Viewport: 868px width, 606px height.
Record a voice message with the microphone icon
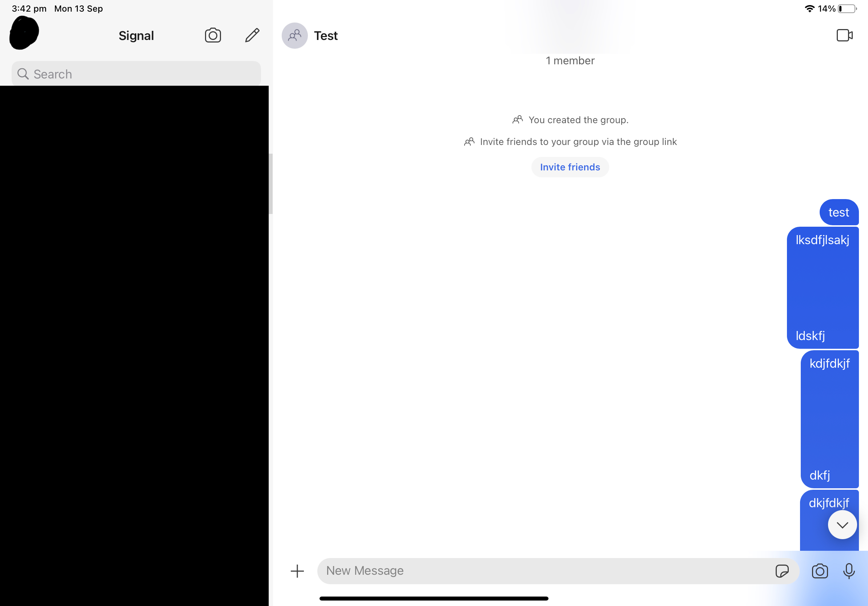849,571
